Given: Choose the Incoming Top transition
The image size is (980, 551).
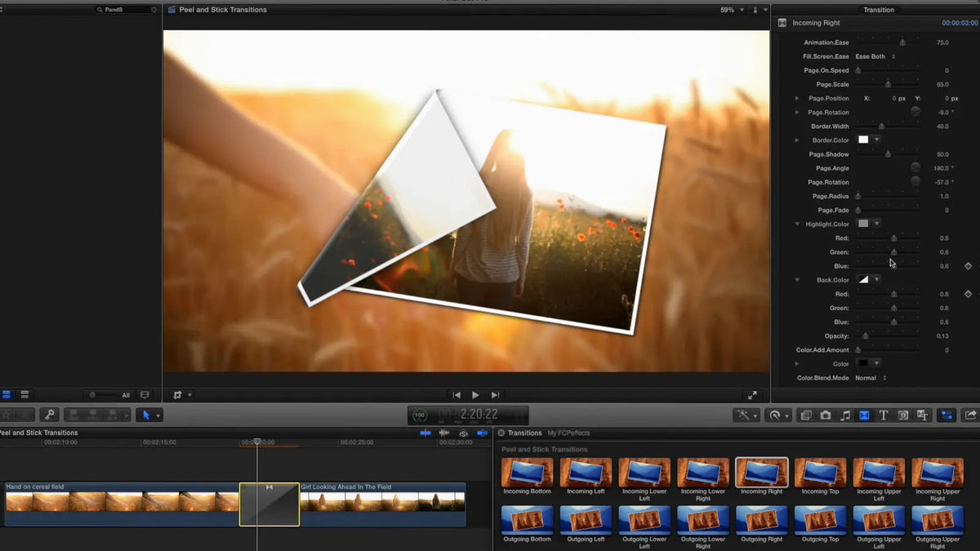Looking at the screenshot, I should click(x=821, y=473).
